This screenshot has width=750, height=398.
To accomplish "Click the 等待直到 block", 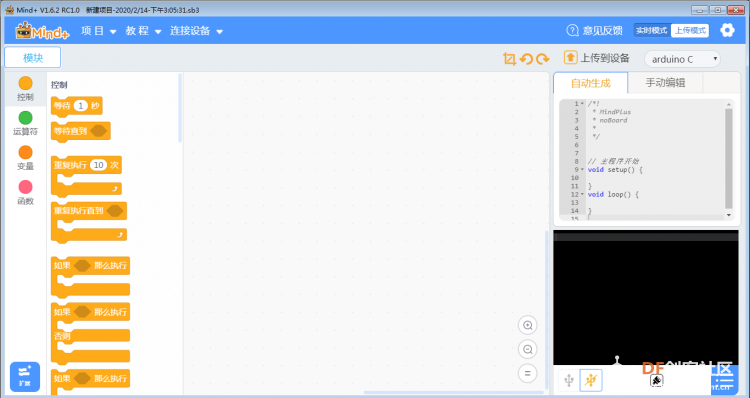I will [x=80, y=131].
